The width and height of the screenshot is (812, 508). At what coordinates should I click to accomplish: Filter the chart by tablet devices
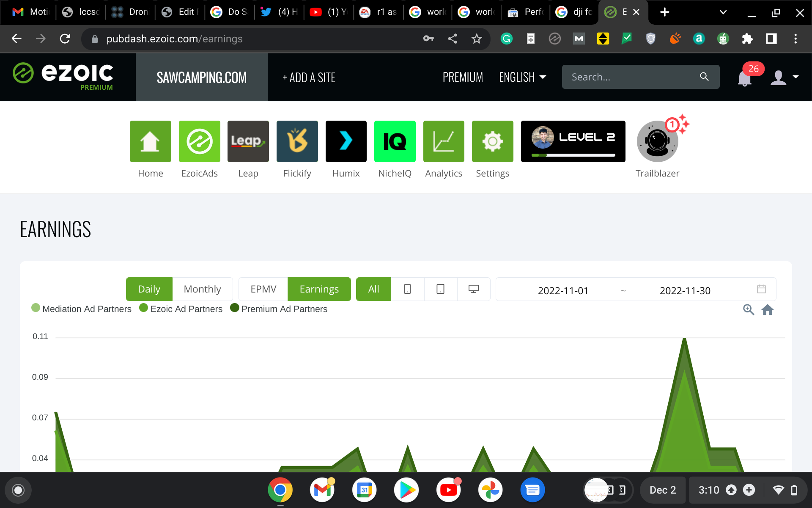pos(440,289)
